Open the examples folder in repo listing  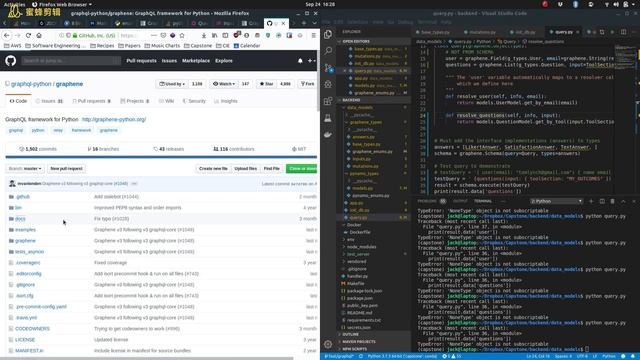25,230
